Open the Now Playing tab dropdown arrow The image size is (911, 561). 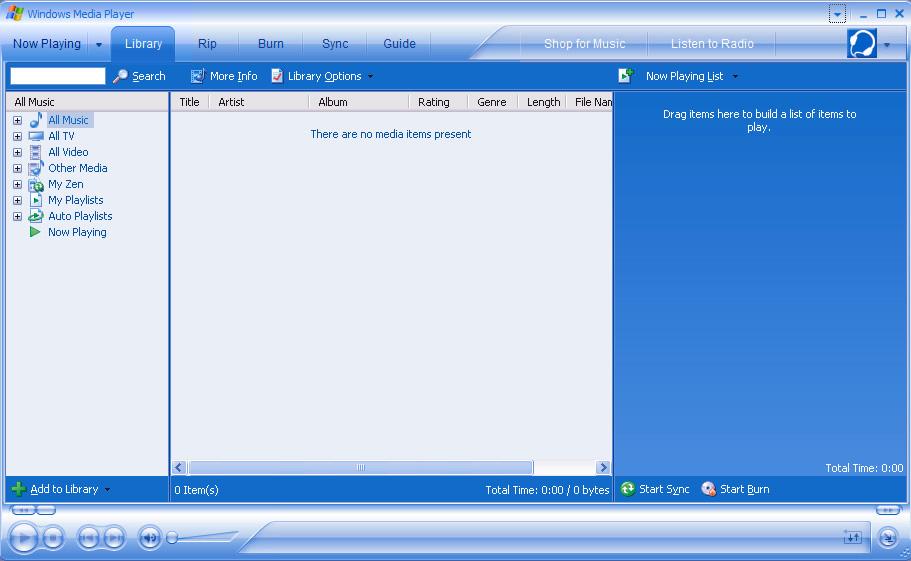click(99, 44)
